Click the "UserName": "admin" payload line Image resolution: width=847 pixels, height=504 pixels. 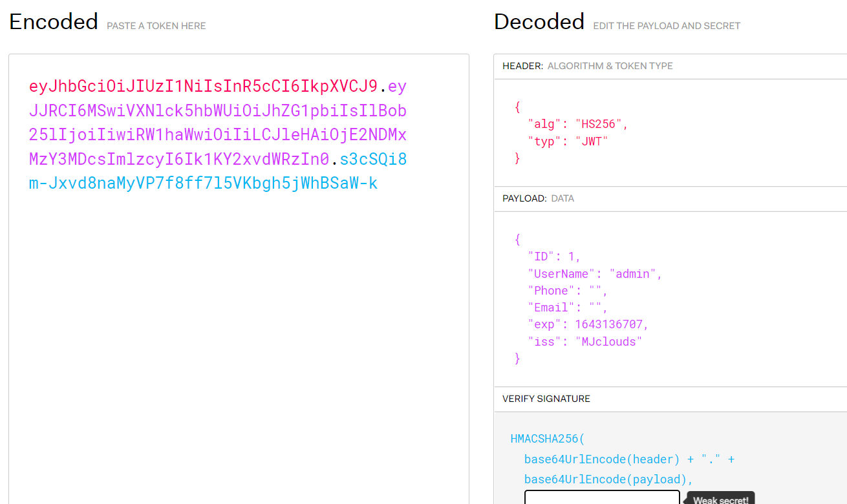(595, 274)
